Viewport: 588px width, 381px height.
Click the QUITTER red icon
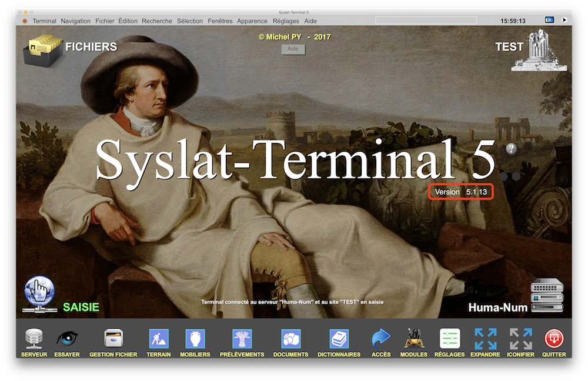tap(554, 338)
